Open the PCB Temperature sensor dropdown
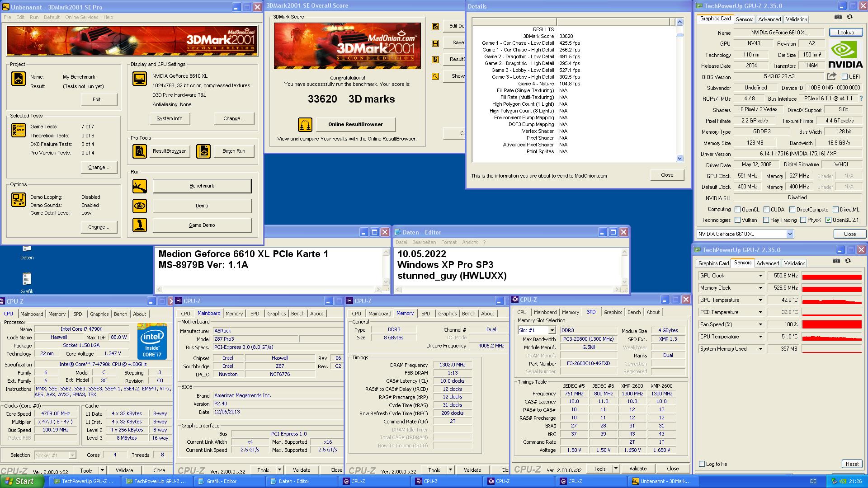The image size is (868, 488). pyautogui.click(x=760, y=312)
